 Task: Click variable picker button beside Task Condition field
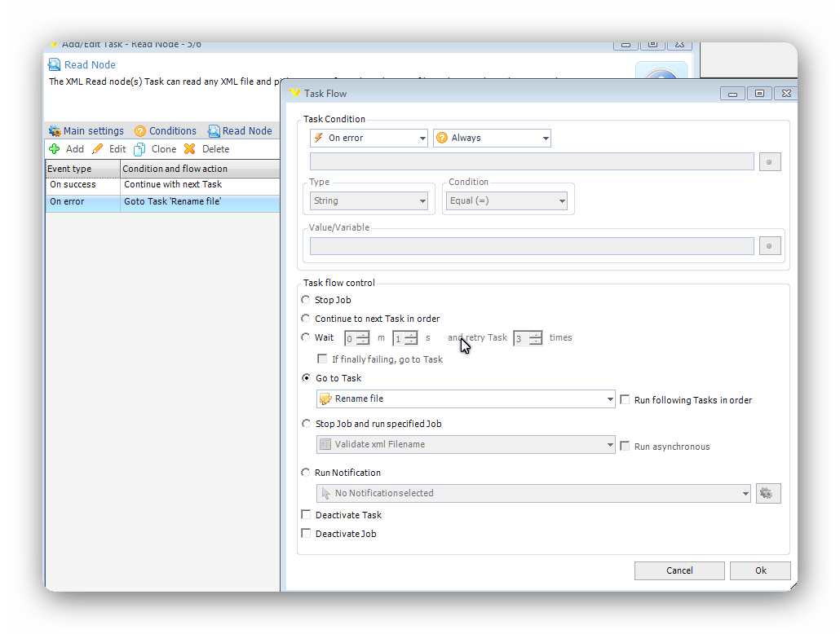pos(770,162)
